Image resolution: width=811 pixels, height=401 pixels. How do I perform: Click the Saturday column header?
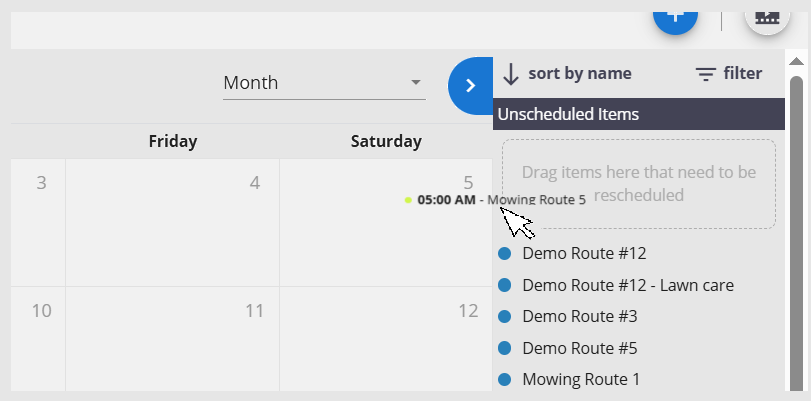coord(386,141)
